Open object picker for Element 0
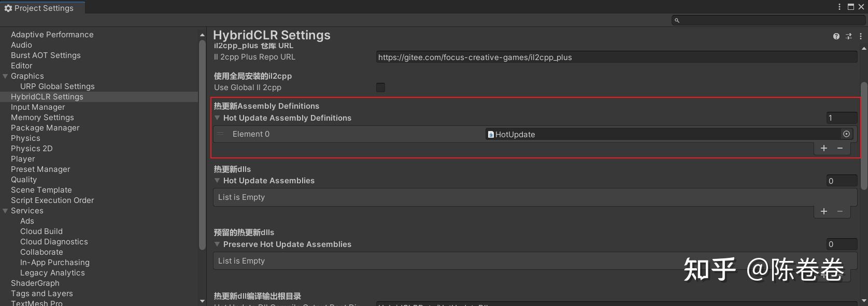The height and width of the screenshot is (306, 868). pyautogui.click(x=846, y=134)
